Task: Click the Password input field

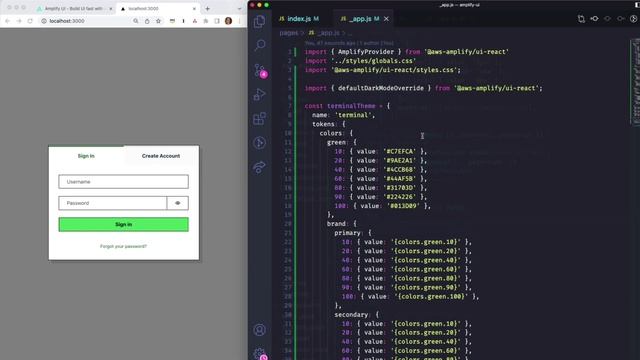Action: tap(113, 203)
